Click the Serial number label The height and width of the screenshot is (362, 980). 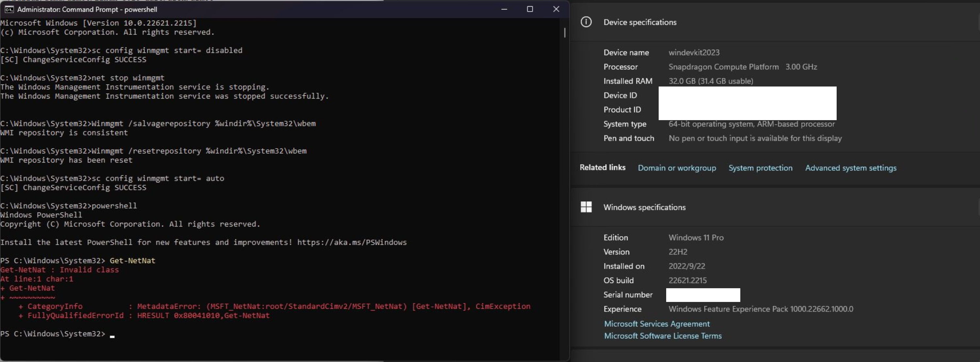(628, 295)
